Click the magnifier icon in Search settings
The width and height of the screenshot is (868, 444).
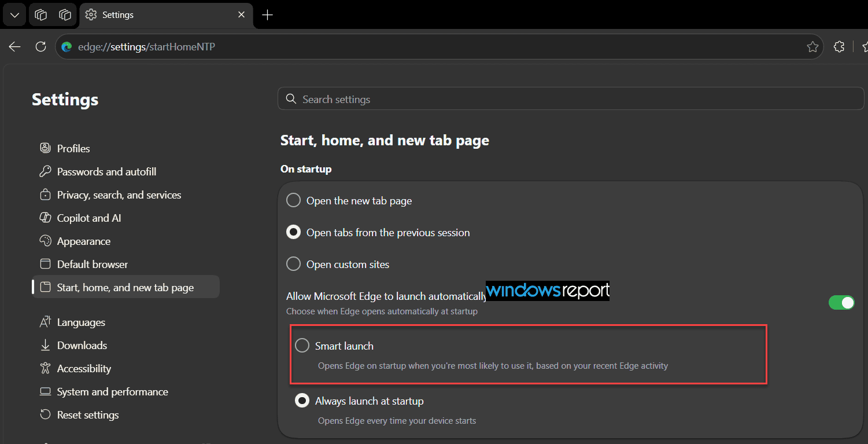(x=291, y=99)
